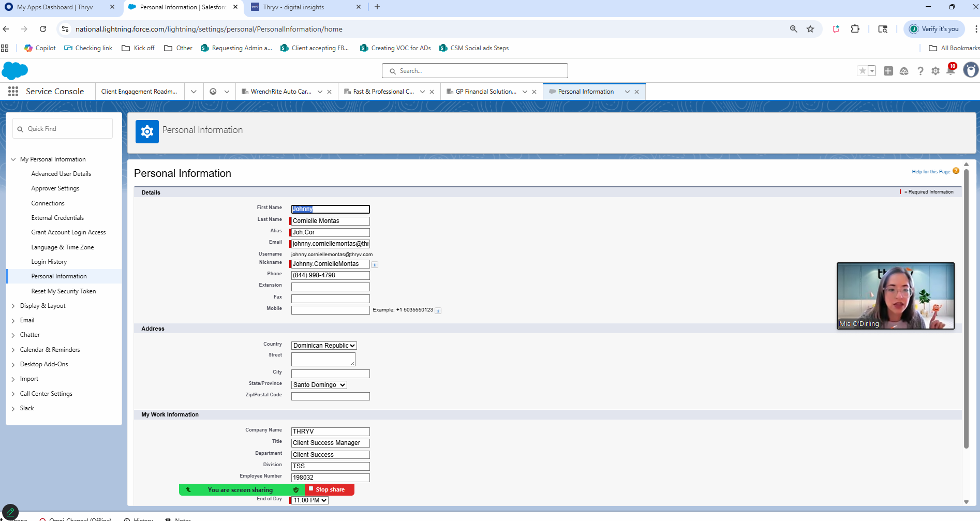This screenshot has height=521, width=980.
Task: Expand the Chatter settings section
Action: [x=13, y=335]
